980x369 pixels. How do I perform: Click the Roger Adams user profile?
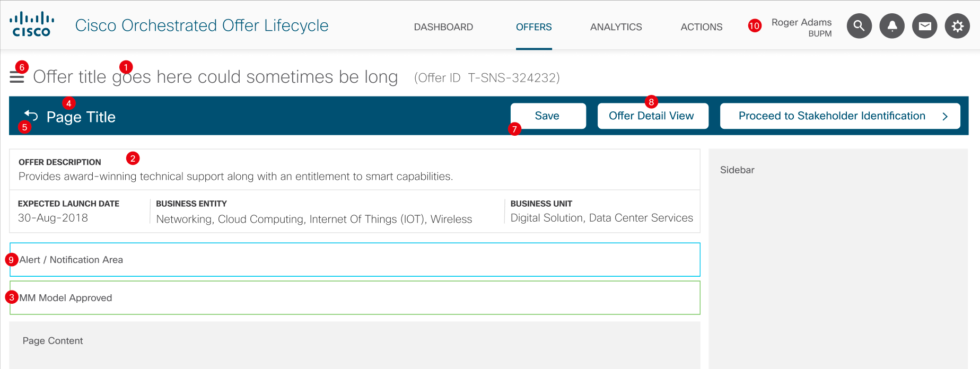(x=801, y=27)
